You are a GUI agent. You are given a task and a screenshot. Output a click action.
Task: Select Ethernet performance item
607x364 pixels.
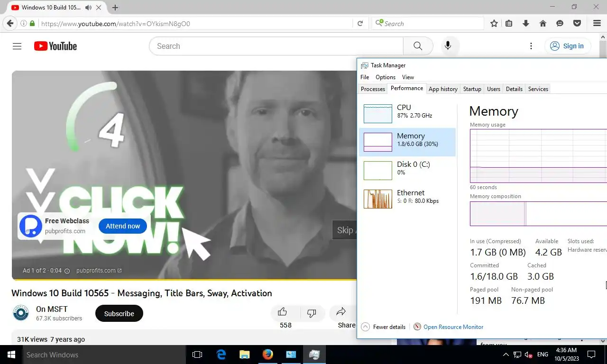[x=407, y=199]
